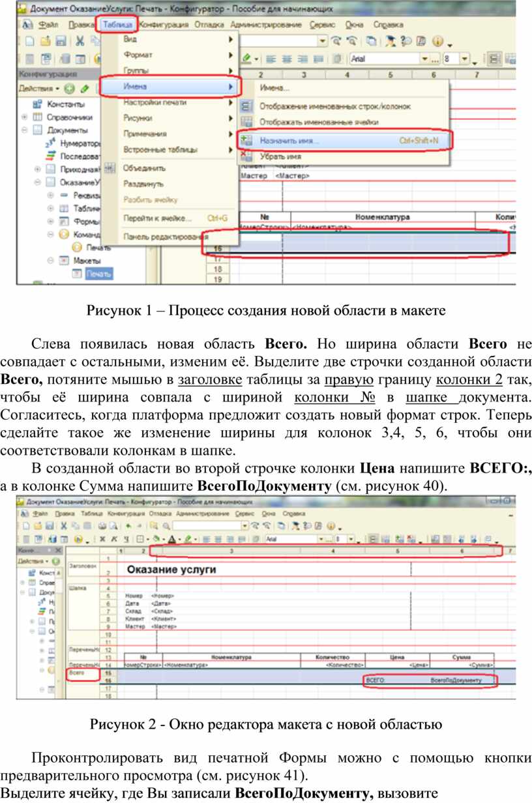Choose Раздвинуть in the Таблица menu

tap(169, 184)
